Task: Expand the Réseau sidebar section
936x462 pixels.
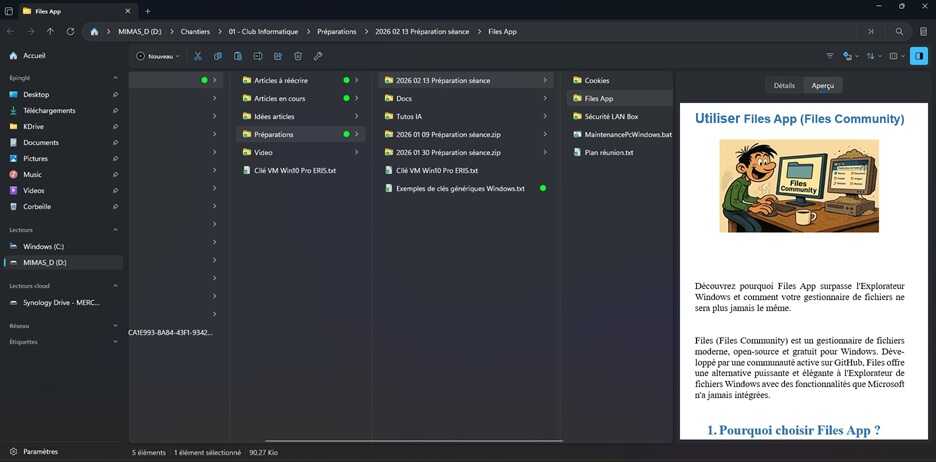Action: pos(115,326)
